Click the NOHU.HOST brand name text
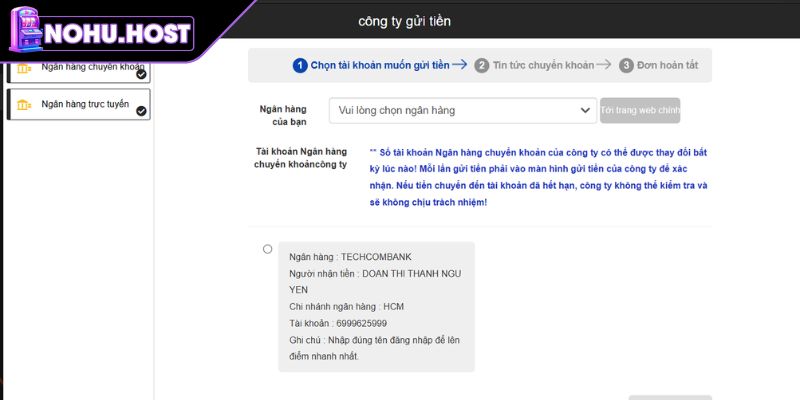 (127, 32)
